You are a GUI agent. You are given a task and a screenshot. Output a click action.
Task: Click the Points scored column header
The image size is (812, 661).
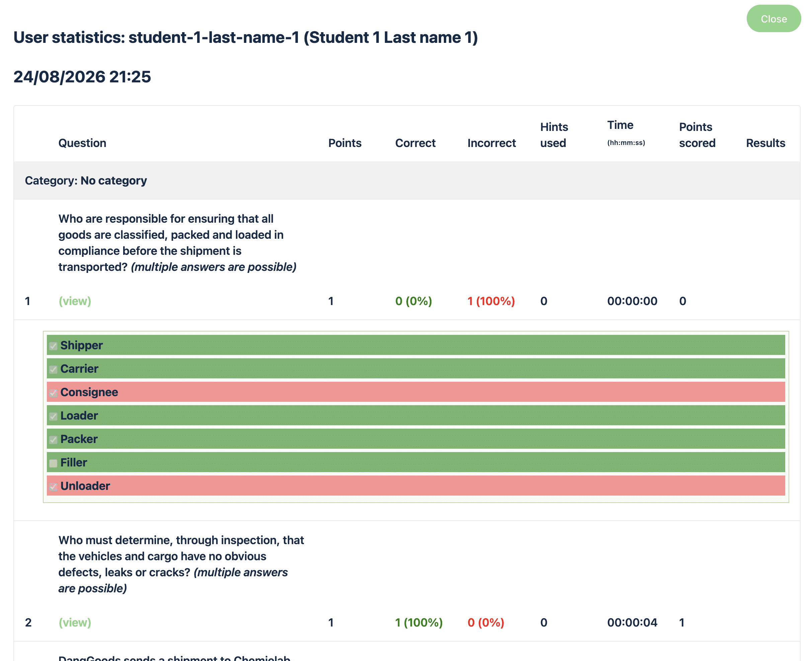click(697, 135)
